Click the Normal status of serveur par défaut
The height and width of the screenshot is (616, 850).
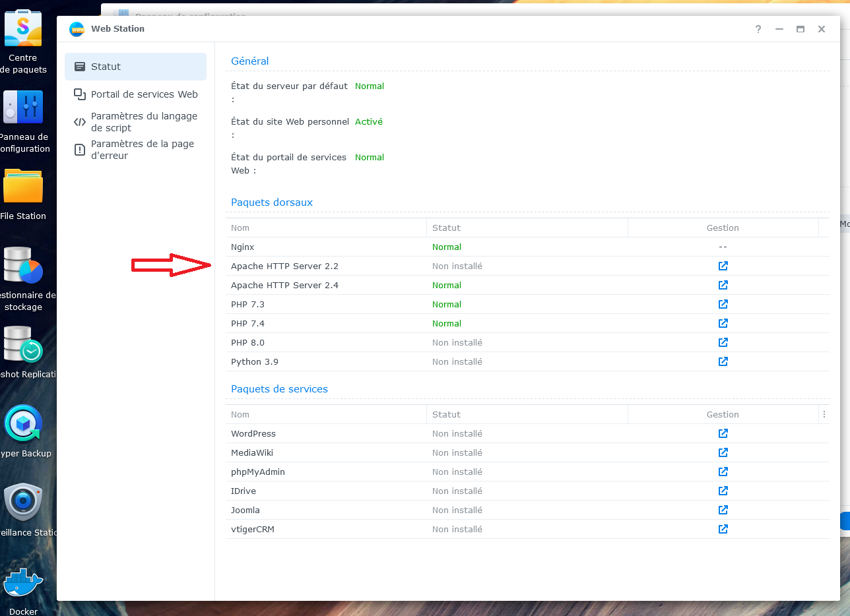coord(370,86)
